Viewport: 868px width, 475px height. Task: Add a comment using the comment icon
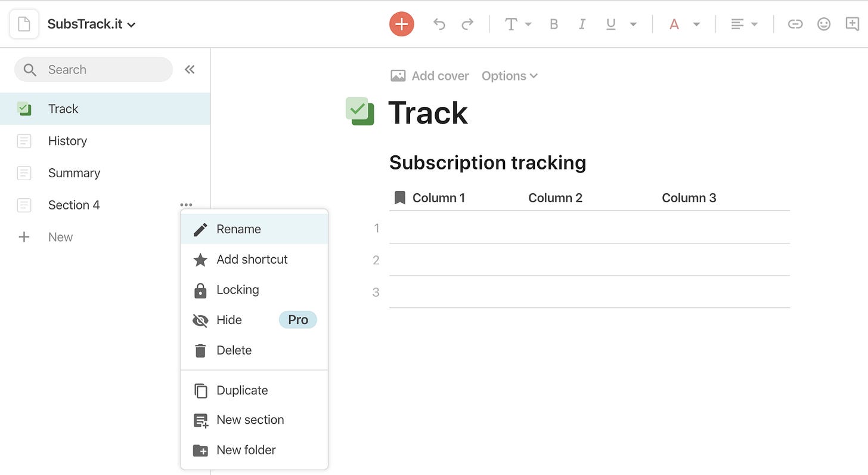[852, 24]
